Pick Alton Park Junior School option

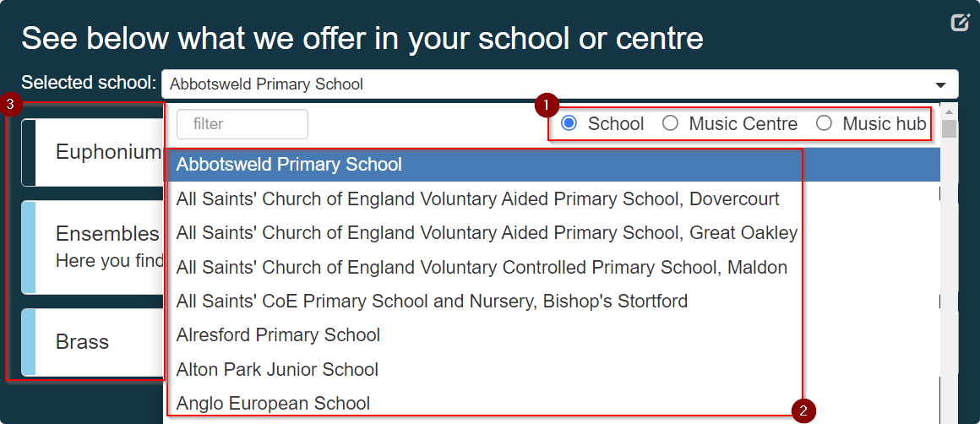[x=553, y=369]
